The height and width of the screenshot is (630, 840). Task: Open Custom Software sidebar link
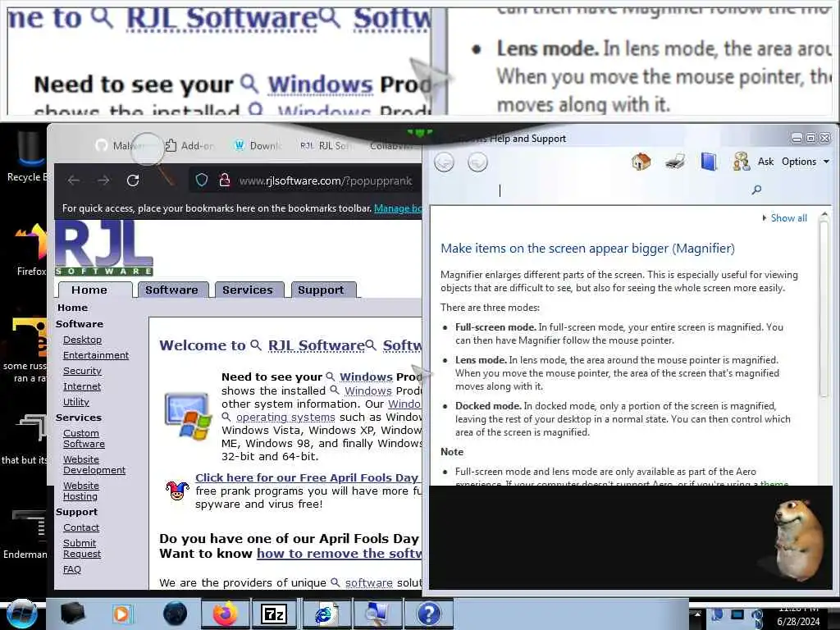pos(84,438)
